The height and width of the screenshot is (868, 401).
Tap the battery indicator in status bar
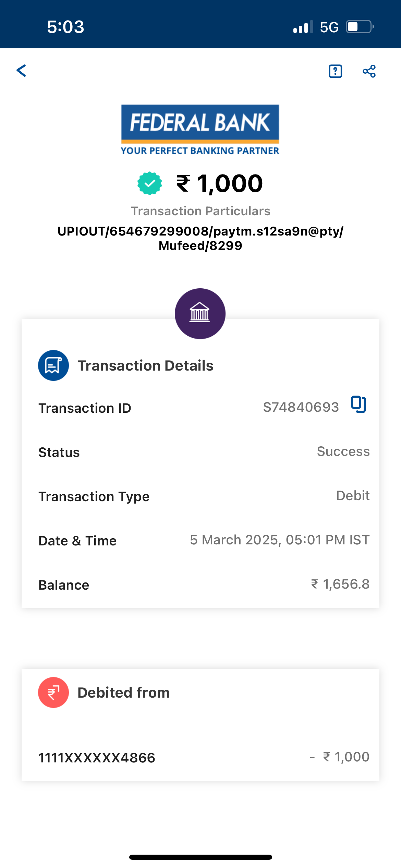pos(359,27)
